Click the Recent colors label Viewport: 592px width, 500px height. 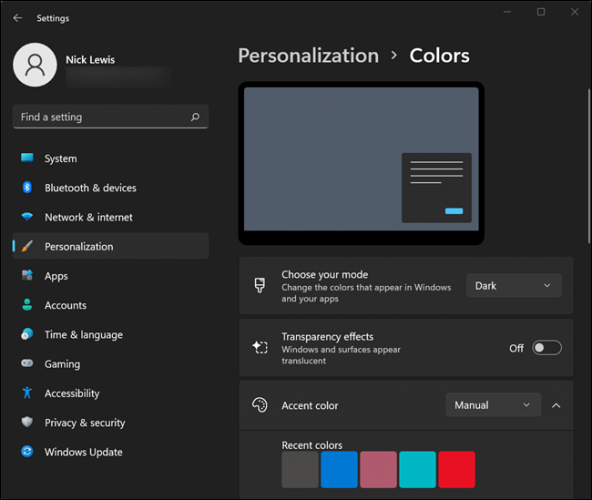pyautogui.click(x=312, y=445)
